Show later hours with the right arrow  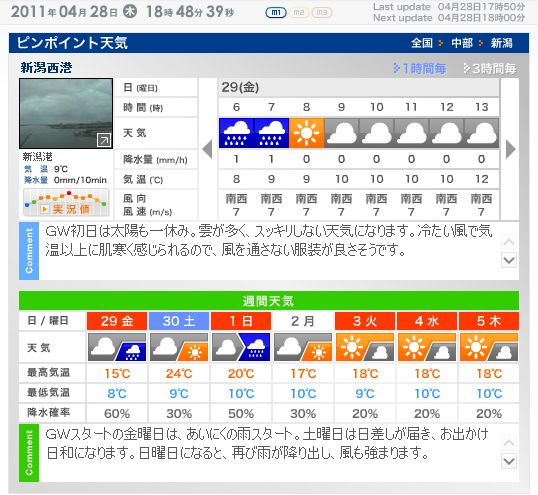pos(511,149)
